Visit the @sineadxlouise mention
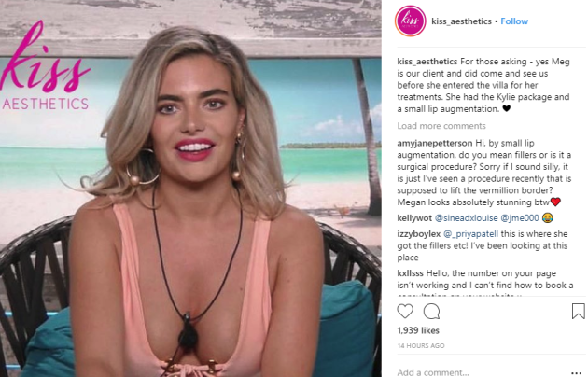Image resolution: width=588 pixels, height=377 pixels. [x=466, y=218]
